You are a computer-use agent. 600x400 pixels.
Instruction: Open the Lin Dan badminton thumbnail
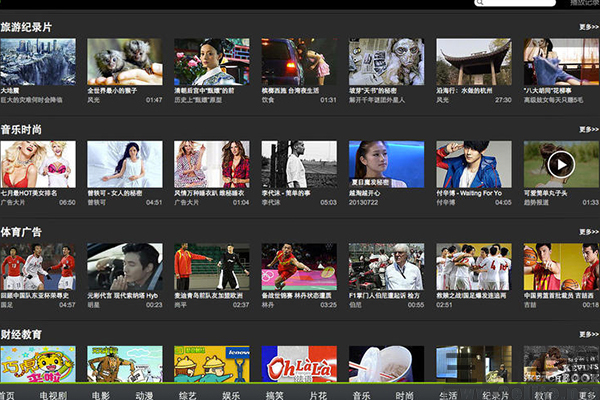click(299, 267)
